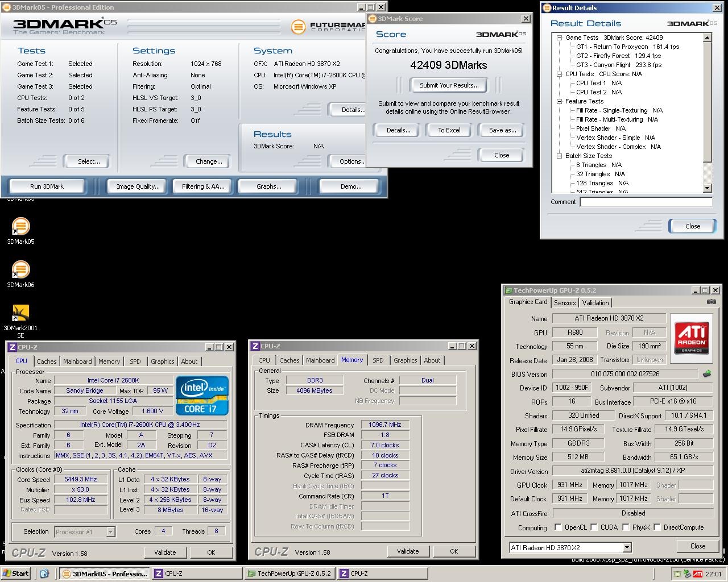The image size is (728, 582).
Task: Click the GPU-Z screenshot camera icon
Action: [711, 302]
